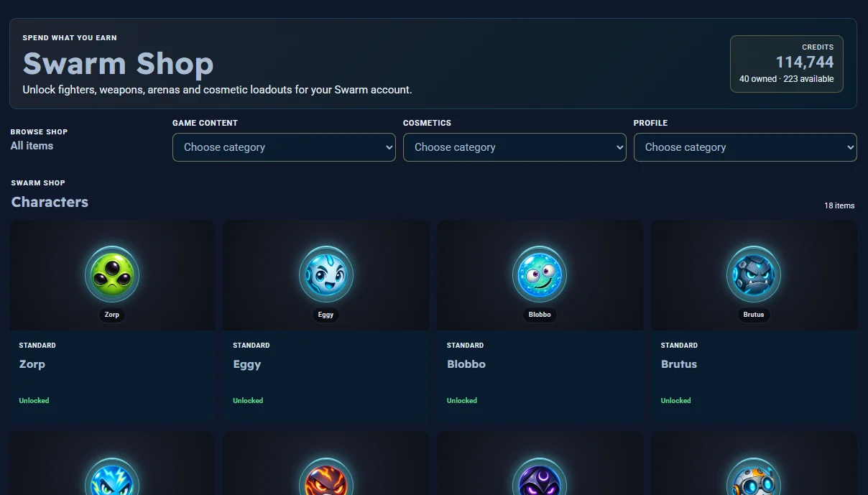Screen dimensions: 868x495
Task: Click the STANDARD label on Zorp card
Action: pos(37,346)
